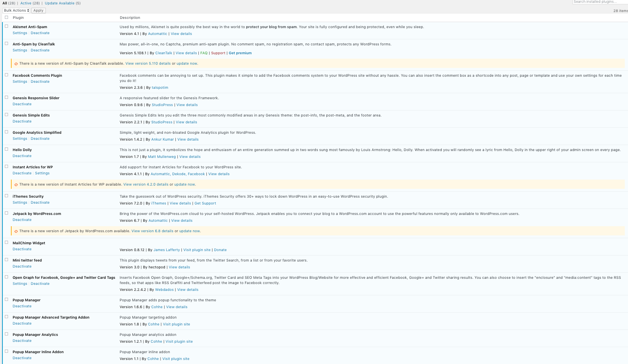
Task: Check the Genesis Responsive Slider checkbox
Action: [x=6, y=97]
